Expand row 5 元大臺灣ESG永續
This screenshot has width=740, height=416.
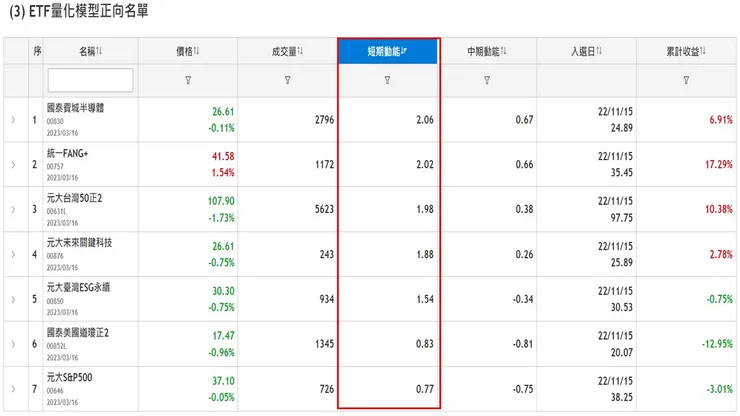pos(13,299)
